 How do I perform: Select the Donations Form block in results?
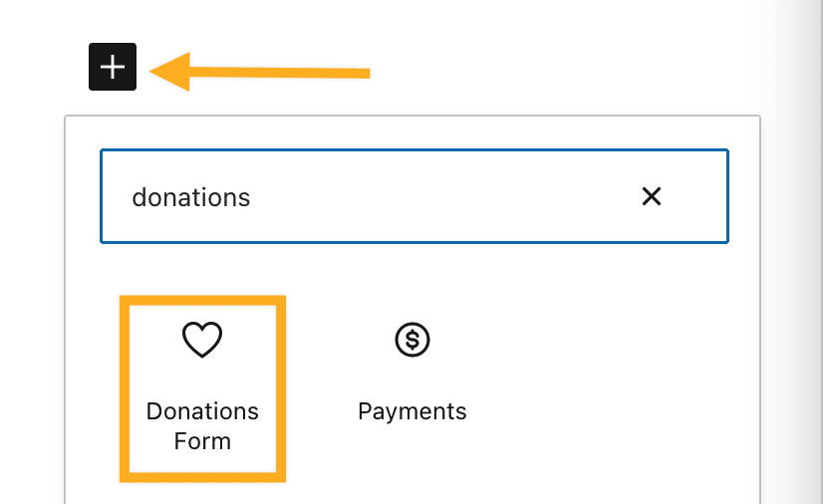[202, 387]
